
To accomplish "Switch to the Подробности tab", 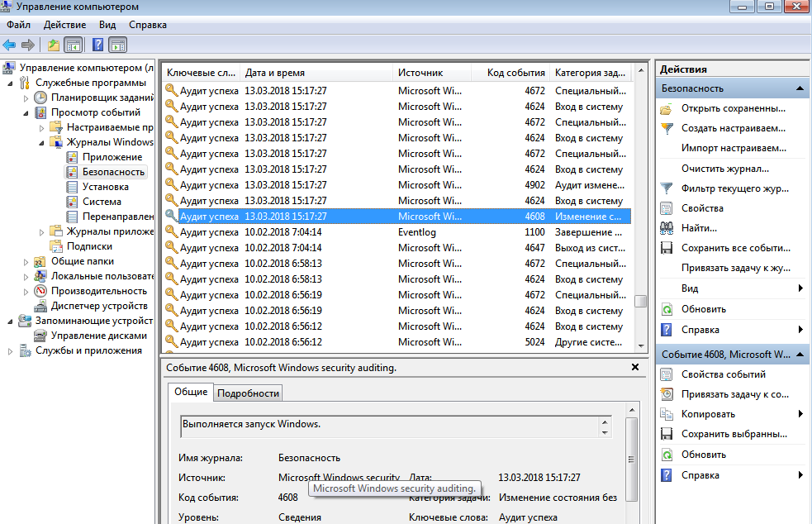I will point(249,393).
